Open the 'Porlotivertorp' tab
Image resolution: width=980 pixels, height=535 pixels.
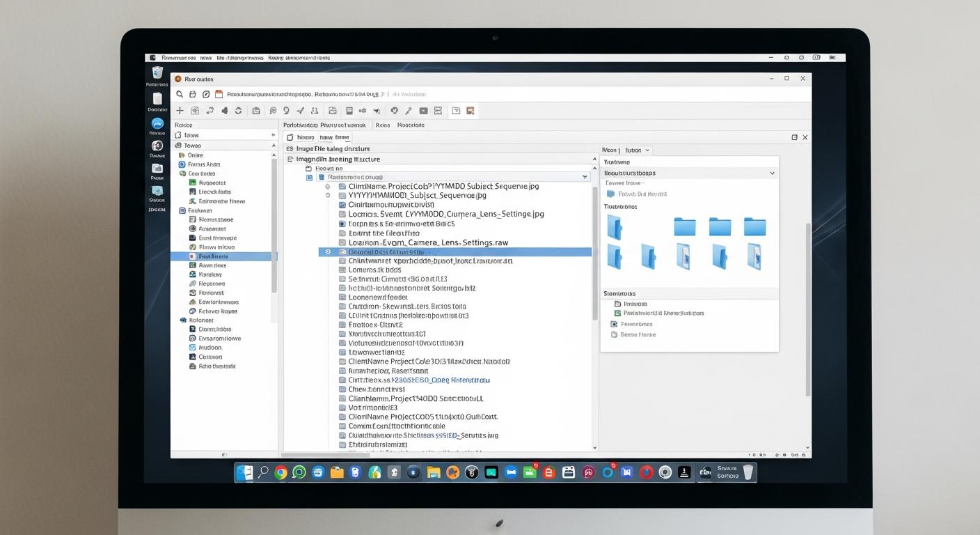tap(300, 125)
